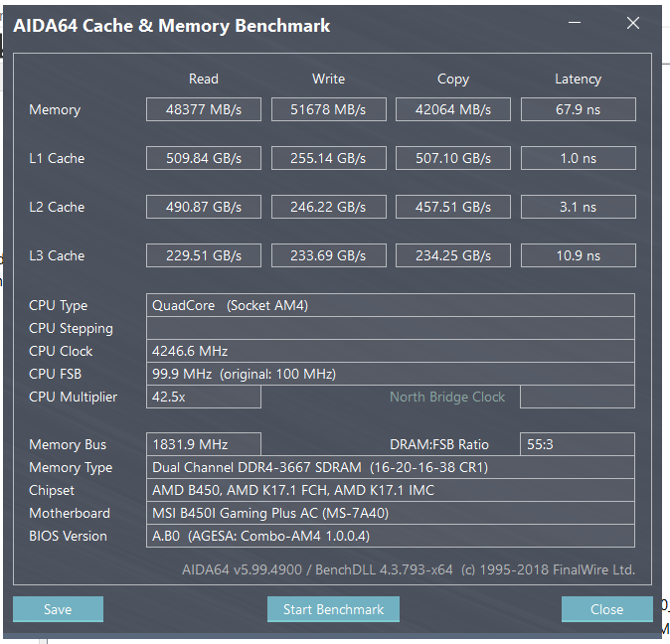This screenshot has height=644, width=670.
Task: Select the Motherboard name field
Action: tap(391, 513)
